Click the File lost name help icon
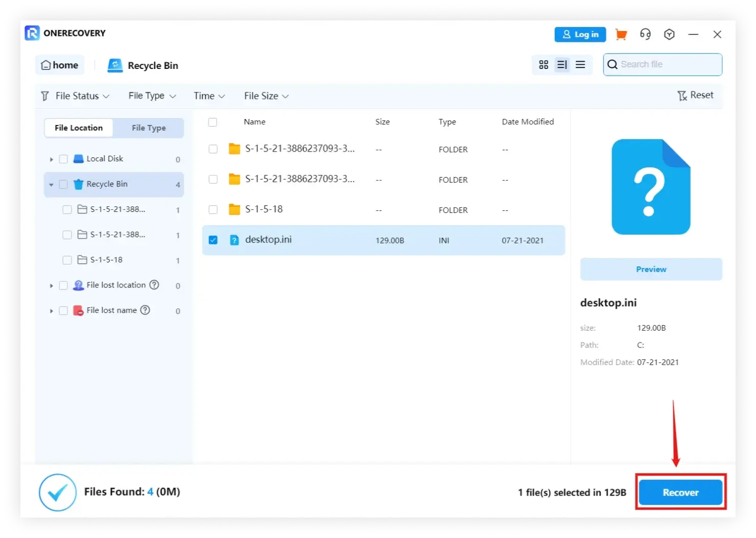Viewport: 756px width, 538px height. [145, 310]
